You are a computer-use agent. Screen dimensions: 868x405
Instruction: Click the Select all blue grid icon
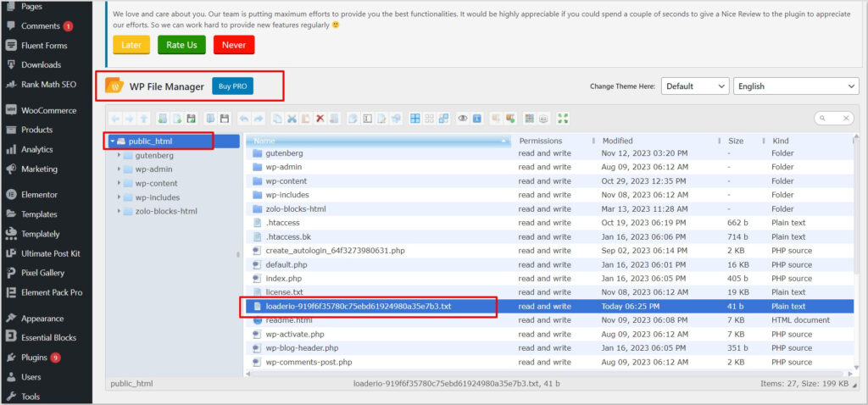coord(415,119)
